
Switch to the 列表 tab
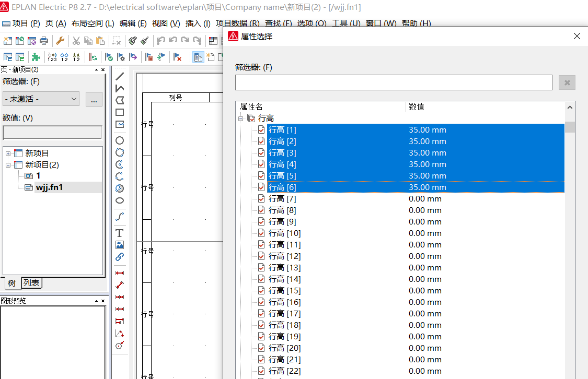click(31, 283)
